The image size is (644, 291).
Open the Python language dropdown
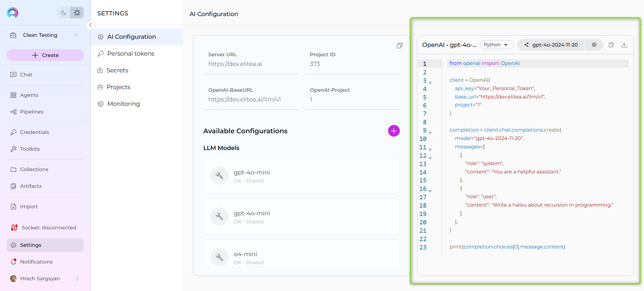pos(497,45)
